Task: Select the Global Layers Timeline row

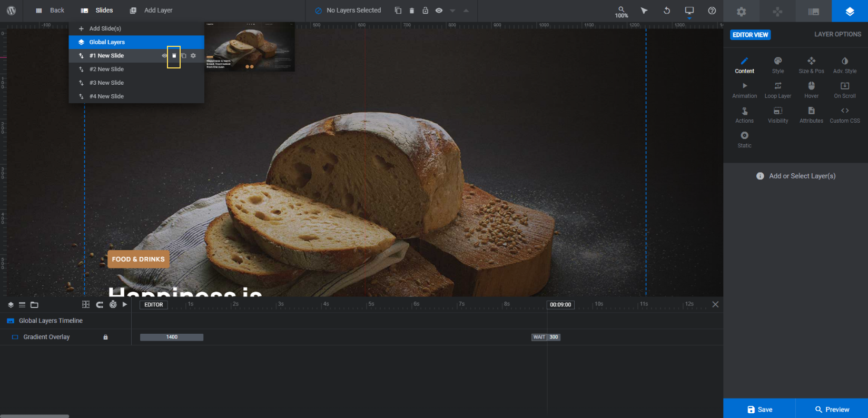Action: [x=65, y=321]
